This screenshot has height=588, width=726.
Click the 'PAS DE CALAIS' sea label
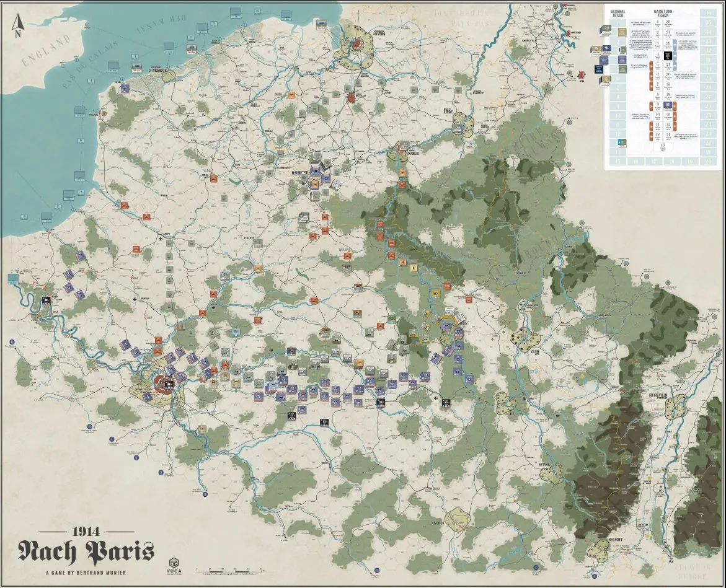[x=91, y=65]
